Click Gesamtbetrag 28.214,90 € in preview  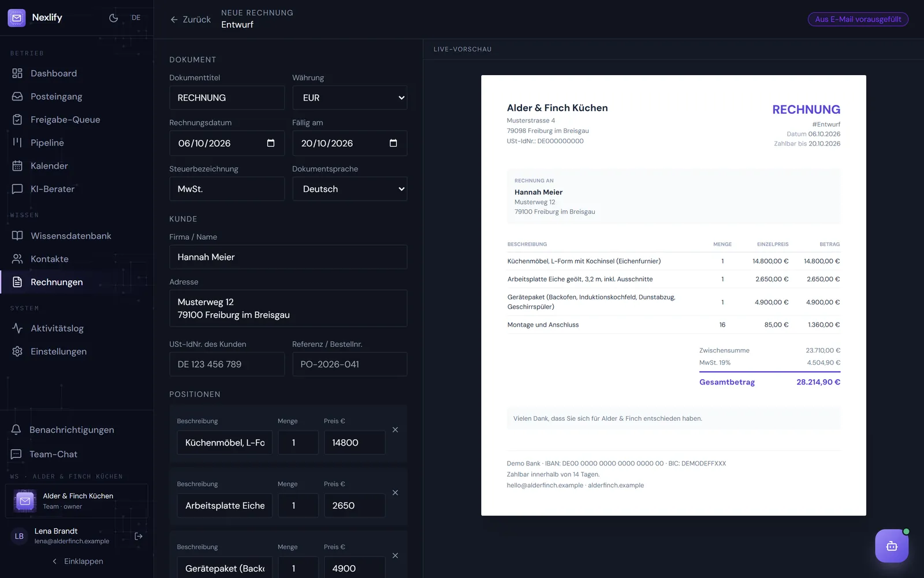tap(770, 382)
